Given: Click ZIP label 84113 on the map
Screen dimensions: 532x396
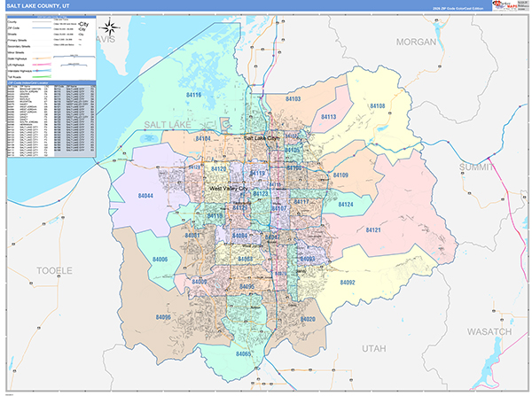Looking at the screenshot, I should 329,117.
